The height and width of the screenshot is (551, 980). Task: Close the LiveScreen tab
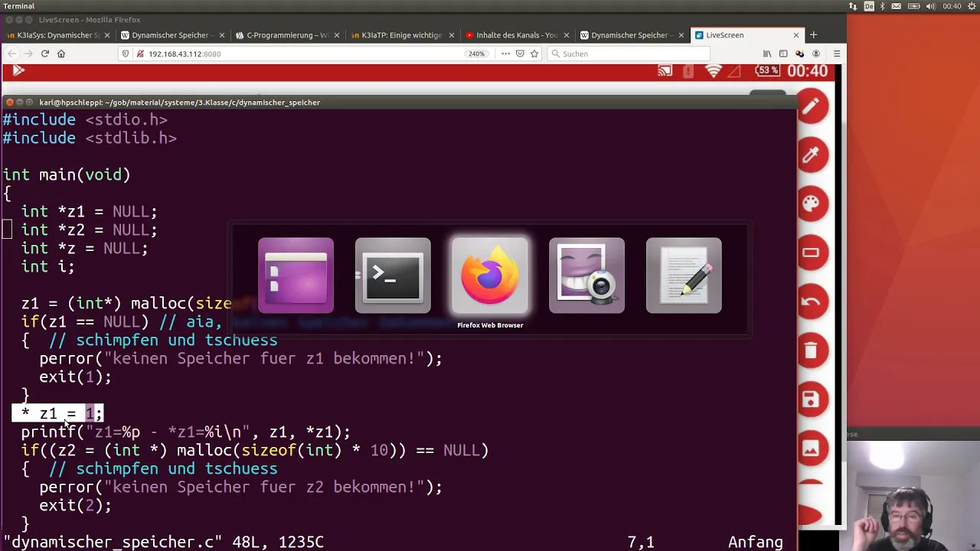[795, 34]
